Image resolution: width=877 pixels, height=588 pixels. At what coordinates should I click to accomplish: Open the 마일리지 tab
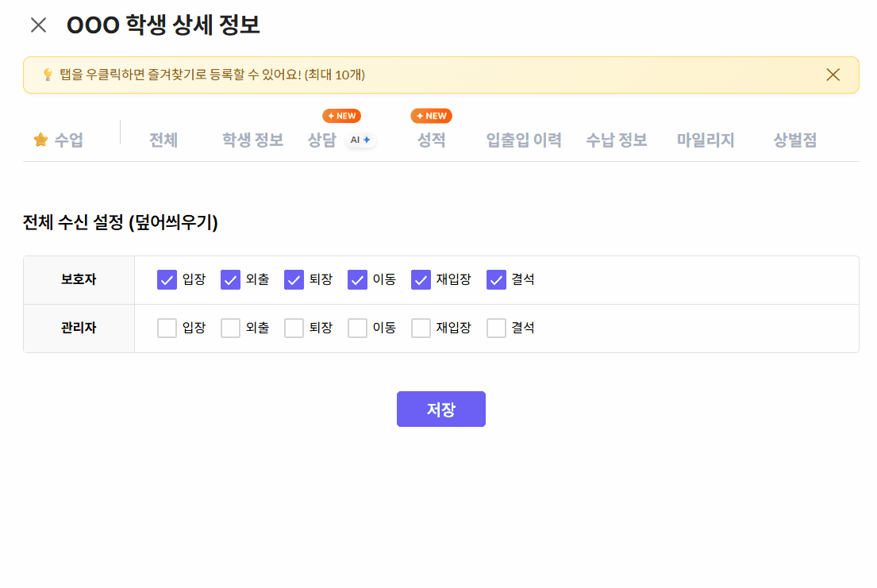tap(706, 140)
